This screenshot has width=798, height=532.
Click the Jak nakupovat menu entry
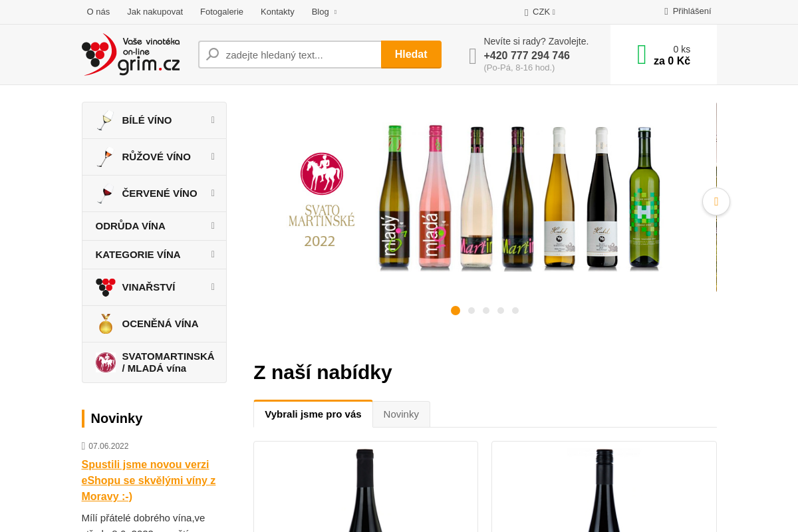point(154,11)
